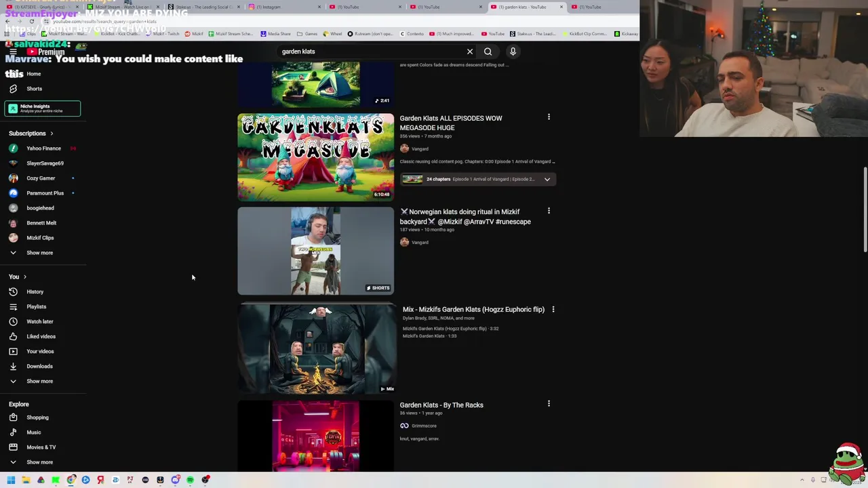This screenshot has width=868, height=488.
Task: Open options menu for Garden Klats Megasode video
Action: (x=549, y=118)
